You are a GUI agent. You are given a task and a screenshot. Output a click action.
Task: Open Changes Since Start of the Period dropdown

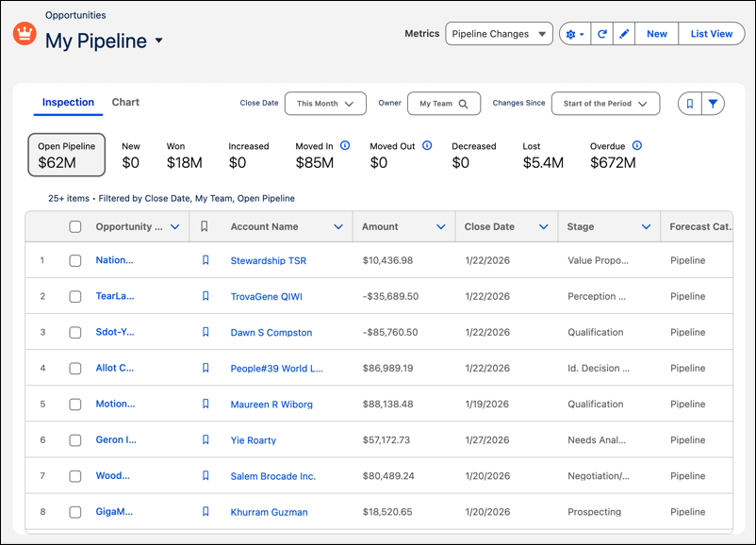pos(605,104)
